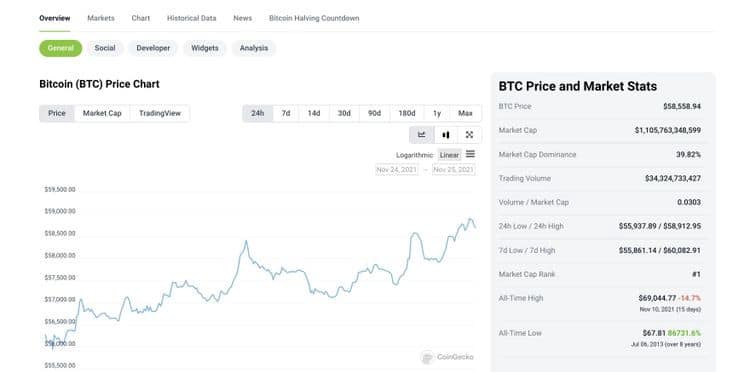The width and height of the screenshot is (750, 372).
Task: Select the line chart view icon
Action: point(421,135)
